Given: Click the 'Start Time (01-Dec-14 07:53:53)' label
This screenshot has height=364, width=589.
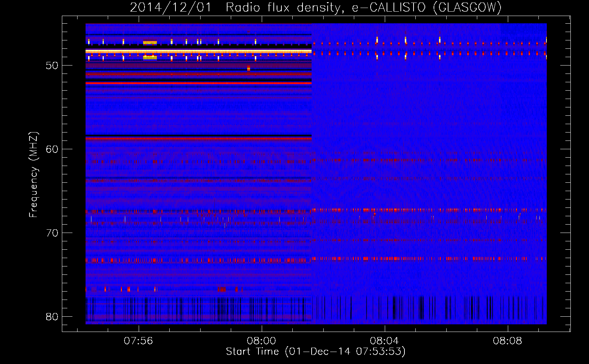Looking at the screenshot, I should click(316, 352).
